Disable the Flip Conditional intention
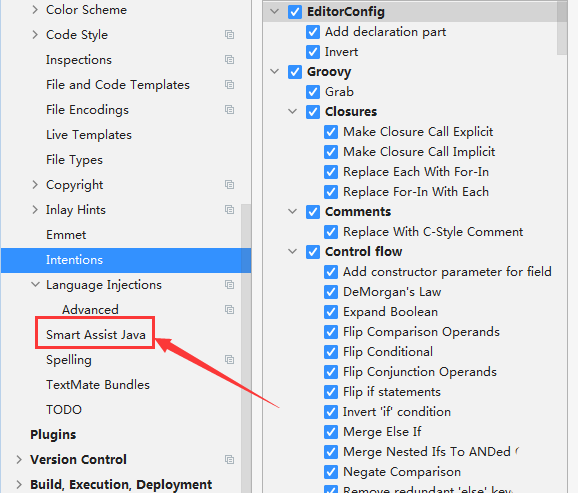This screenshot has width=578, height=493. pyautogui.click(x=331, y=352)
